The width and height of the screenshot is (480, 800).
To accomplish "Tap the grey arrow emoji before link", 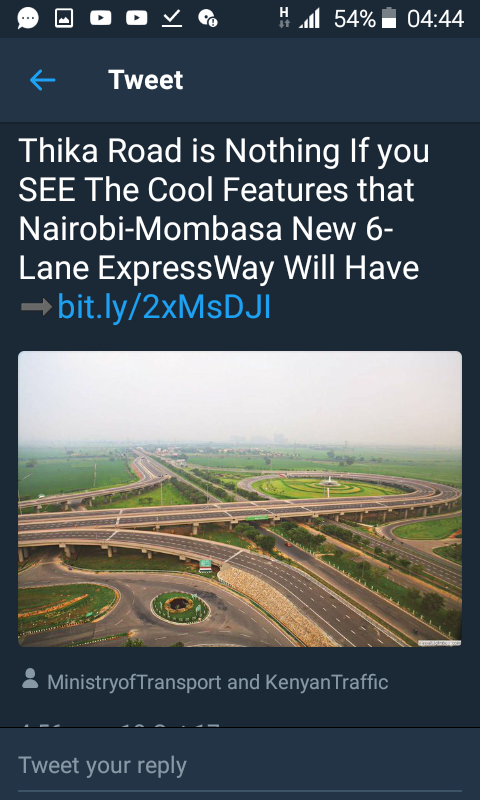I will click(36, 307).
